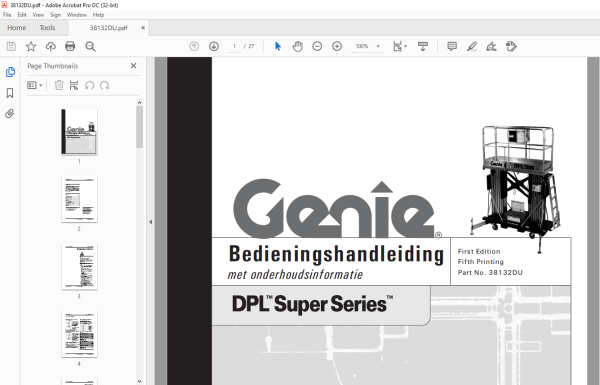Click the page number input field
Viewport: 600px width, 385px height.
click(234, 46)
